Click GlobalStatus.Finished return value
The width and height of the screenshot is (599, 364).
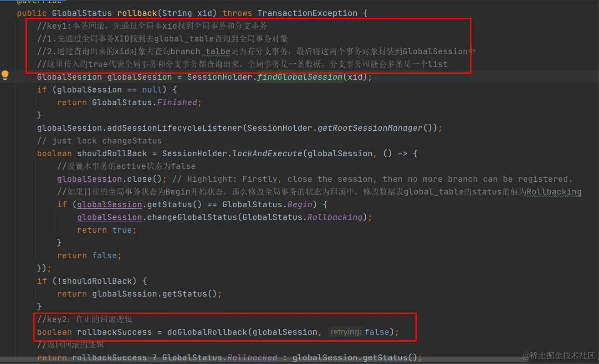(144, 103)
